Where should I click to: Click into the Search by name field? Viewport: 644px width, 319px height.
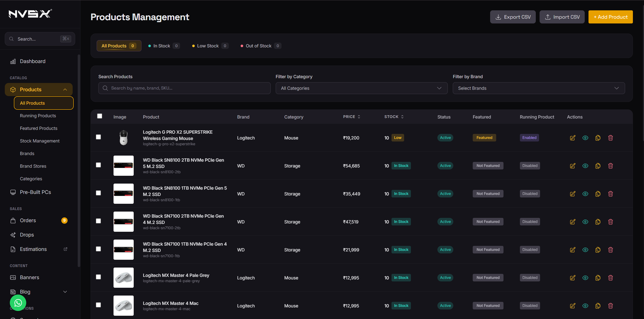[184, 88]
